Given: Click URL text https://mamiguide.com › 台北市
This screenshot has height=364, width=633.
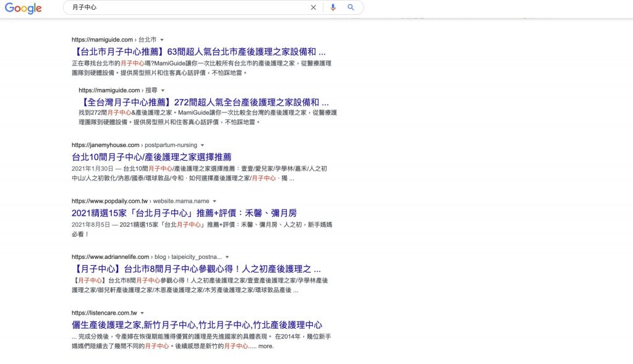Looking at the screenshot, I should point(114,40).
